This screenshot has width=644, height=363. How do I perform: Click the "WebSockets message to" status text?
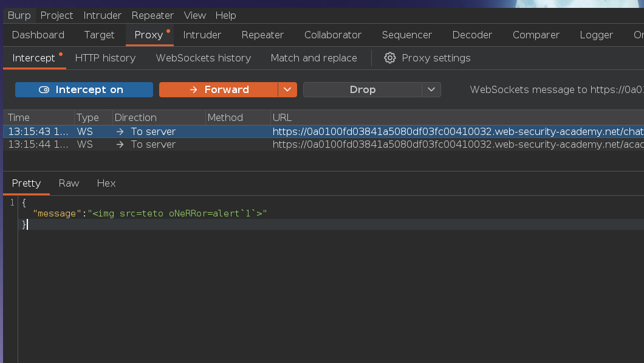coord(529,89)
